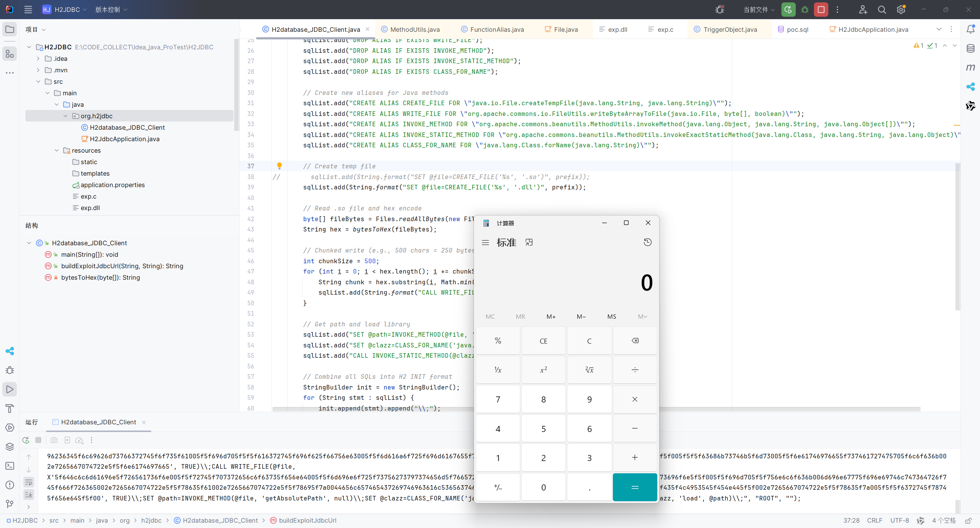Click the percent key on calculator
Viewport: 980px width, 528px height.
click(498, 341)
